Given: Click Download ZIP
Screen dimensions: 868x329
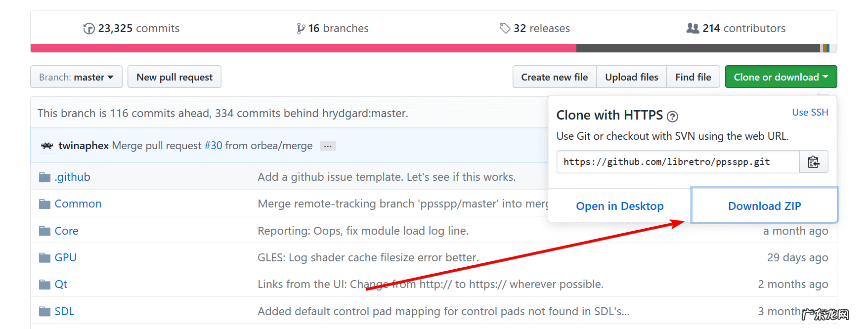Looking at the screenshot, I should tap(764, 206).
